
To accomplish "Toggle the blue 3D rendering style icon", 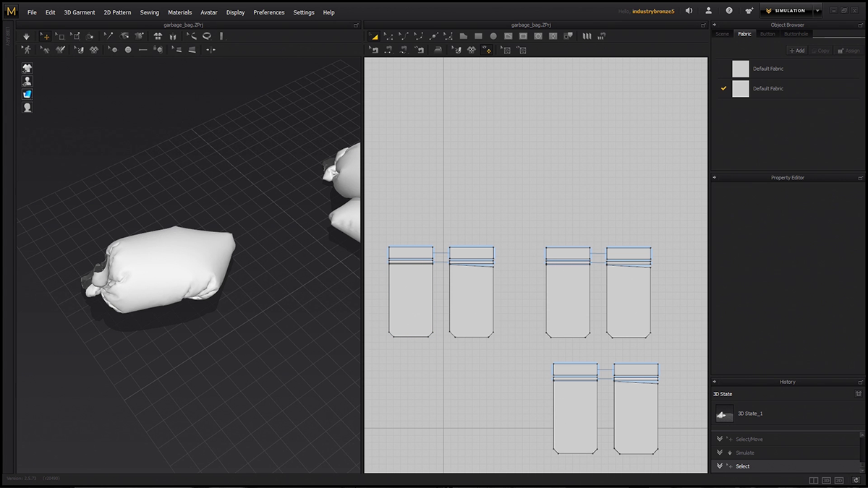I will 27,94.
